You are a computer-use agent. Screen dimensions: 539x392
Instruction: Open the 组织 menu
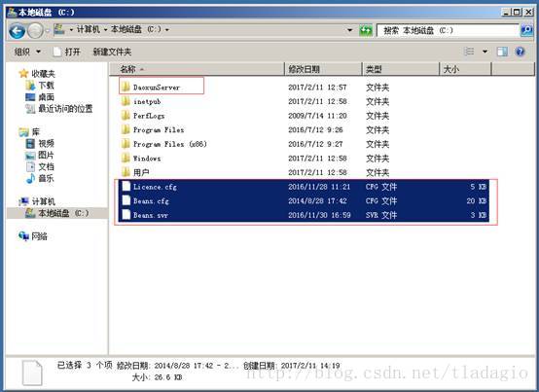(27, 52)
